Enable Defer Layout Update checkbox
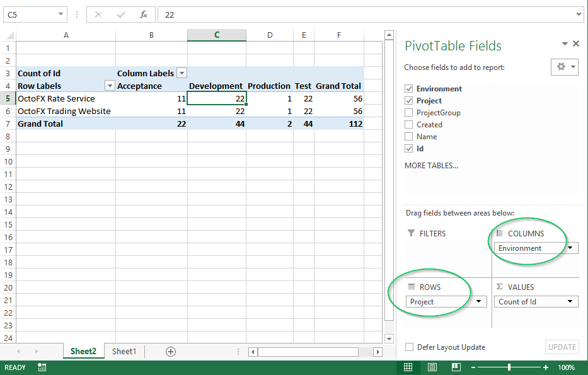Viewport: 588px width, 375px height. tap(410, 347)
